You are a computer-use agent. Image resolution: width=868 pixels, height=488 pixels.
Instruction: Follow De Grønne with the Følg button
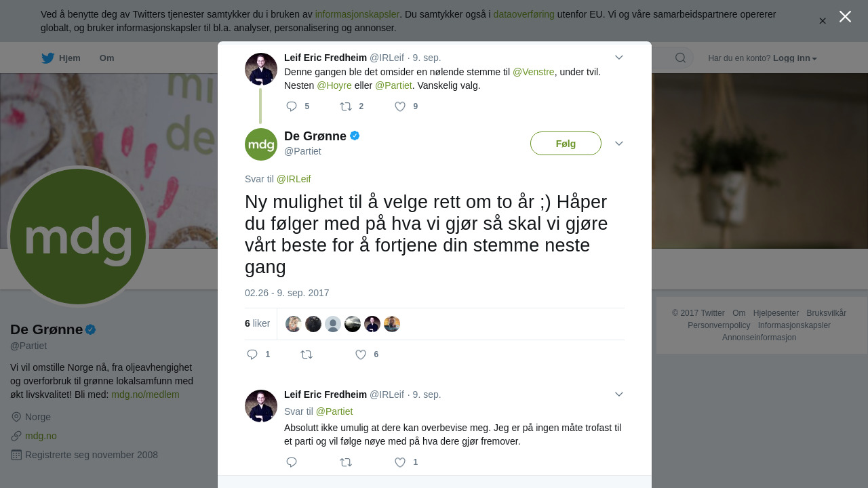coord(566,144)
